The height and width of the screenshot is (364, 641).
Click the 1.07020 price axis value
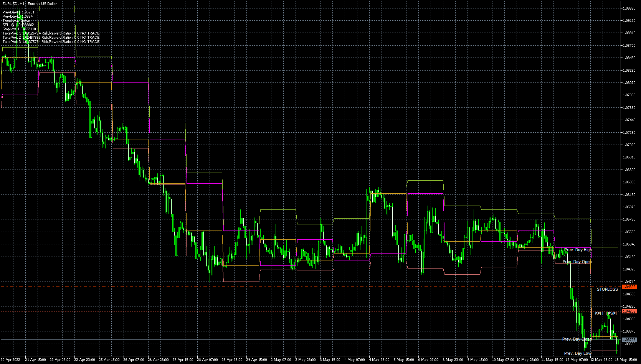tap(629, 145)
